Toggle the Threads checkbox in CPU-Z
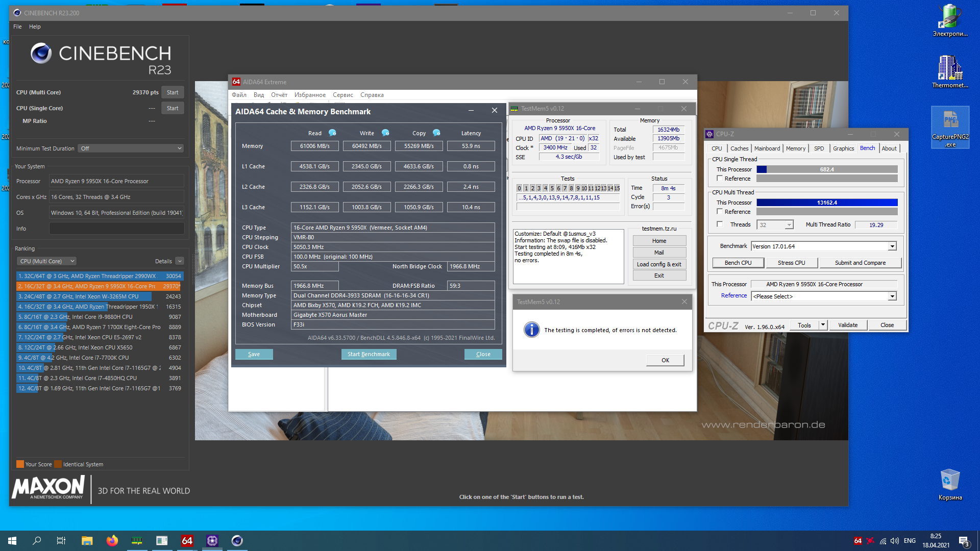This screenshot has height=551, width=980. click(x=720, y=224)
